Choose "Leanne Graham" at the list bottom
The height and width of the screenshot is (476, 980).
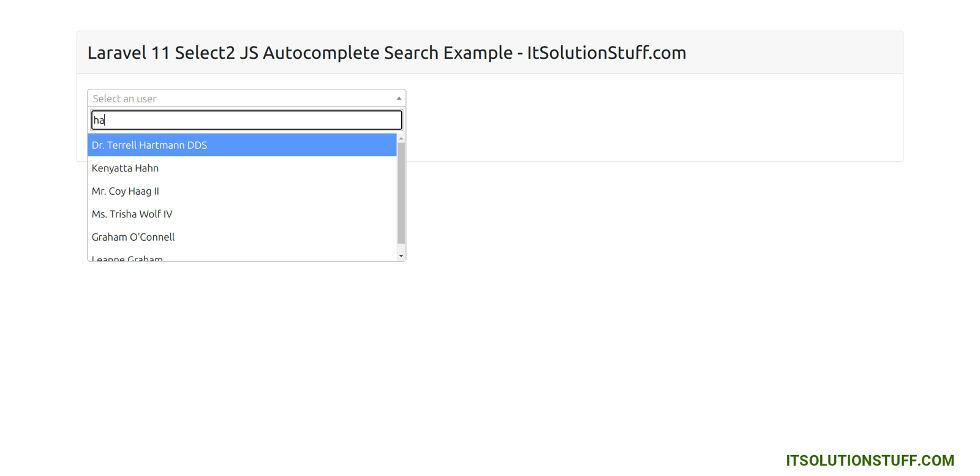coord(127,257)
